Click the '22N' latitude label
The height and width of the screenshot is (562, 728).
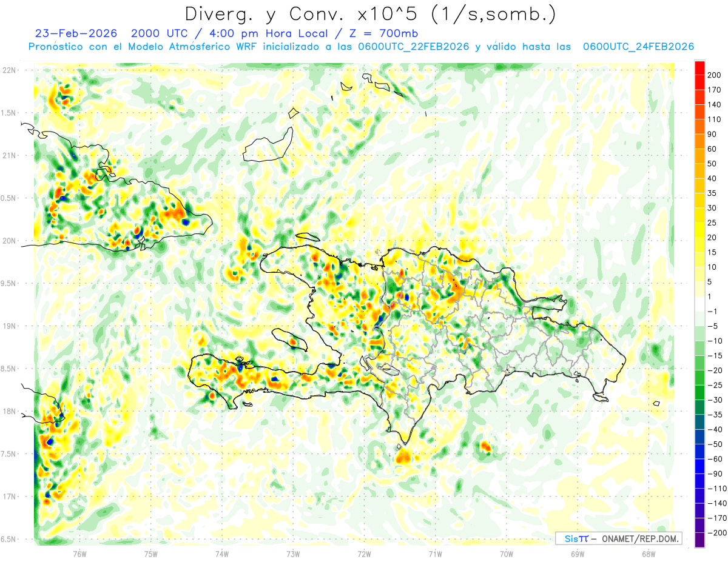coord(9,70)
